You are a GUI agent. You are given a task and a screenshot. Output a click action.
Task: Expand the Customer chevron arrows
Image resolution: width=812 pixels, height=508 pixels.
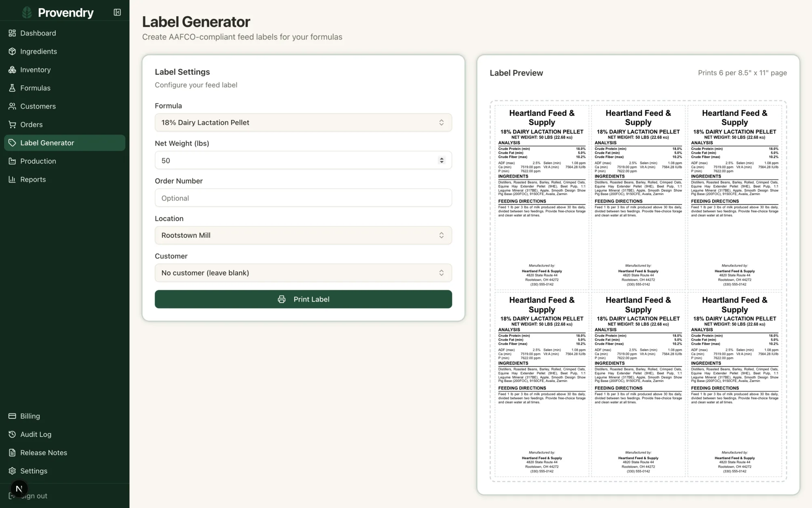coord(441,273)
